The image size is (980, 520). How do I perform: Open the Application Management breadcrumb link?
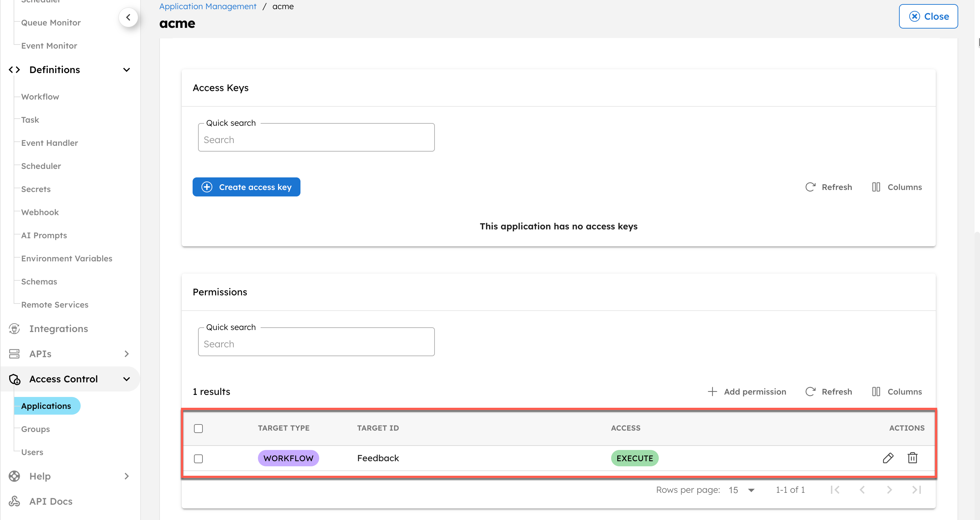208,6
